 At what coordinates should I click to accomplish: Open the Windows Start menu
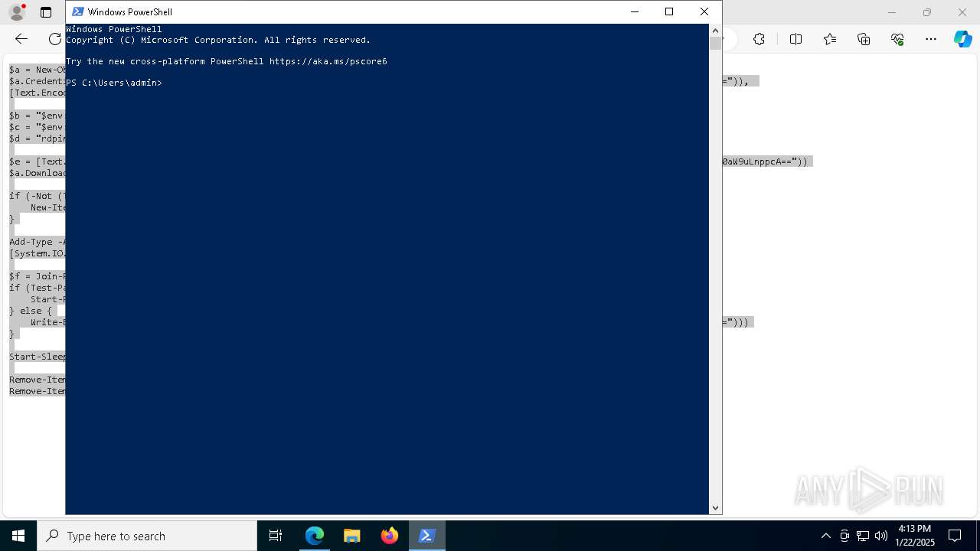(x=18, y=536)
